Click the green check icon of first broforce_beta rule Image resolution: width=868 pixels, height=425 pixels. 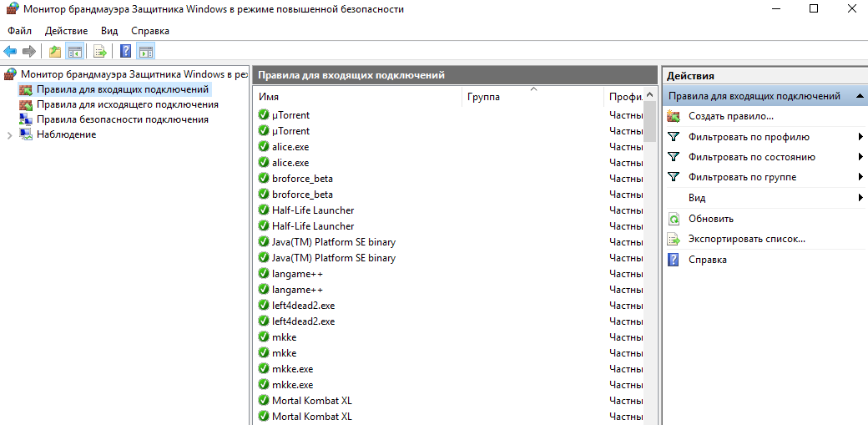point(264,179)
